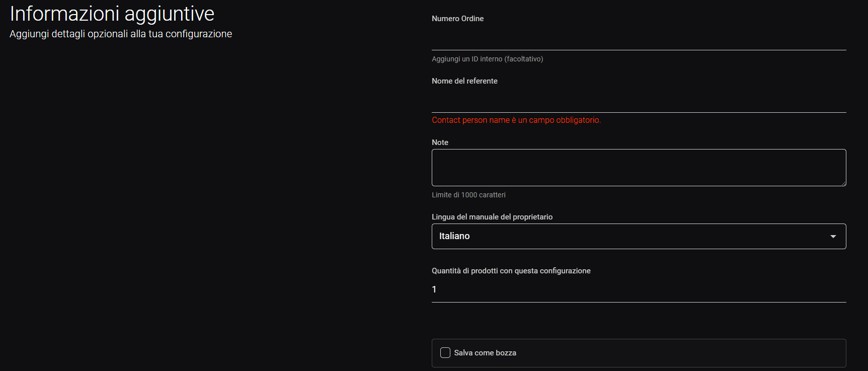Focus the Nome del referente field
The width and height of the screenshot is (868, 371).
[639, 101]
